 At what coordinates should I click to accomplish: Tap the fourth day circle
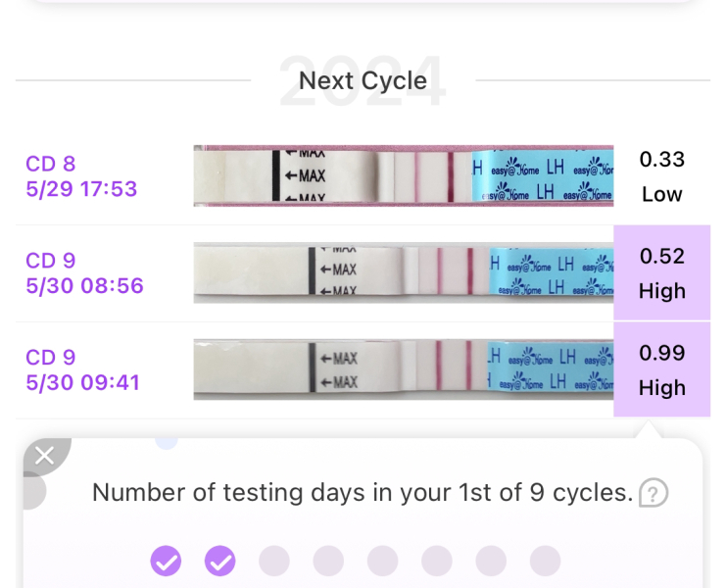pyautogui.click(x=328, y=561)
